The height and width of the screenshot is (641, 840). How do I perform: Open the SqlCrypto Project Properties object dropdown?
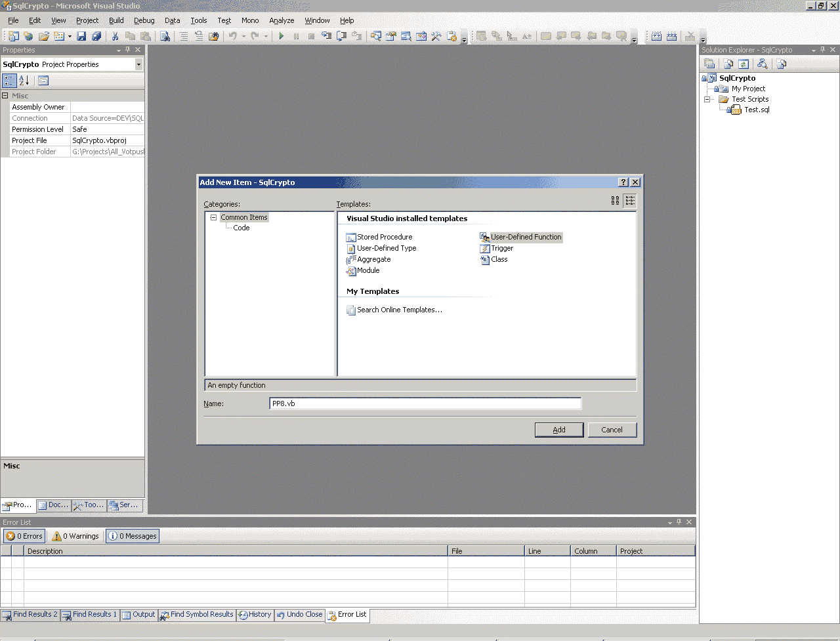pyautogui.click(x=138, y=64)
